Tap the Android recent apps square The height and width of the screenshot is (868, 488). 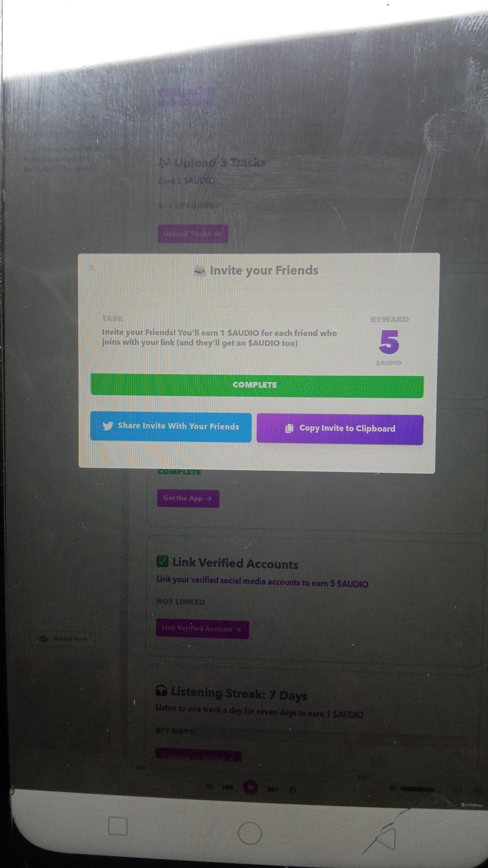coord(118,826)
